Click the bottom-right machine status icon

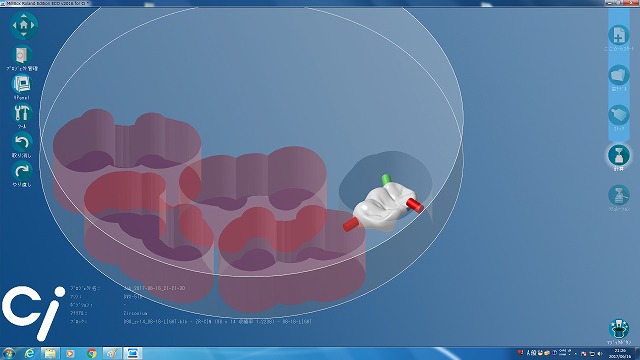pos(619,328)
